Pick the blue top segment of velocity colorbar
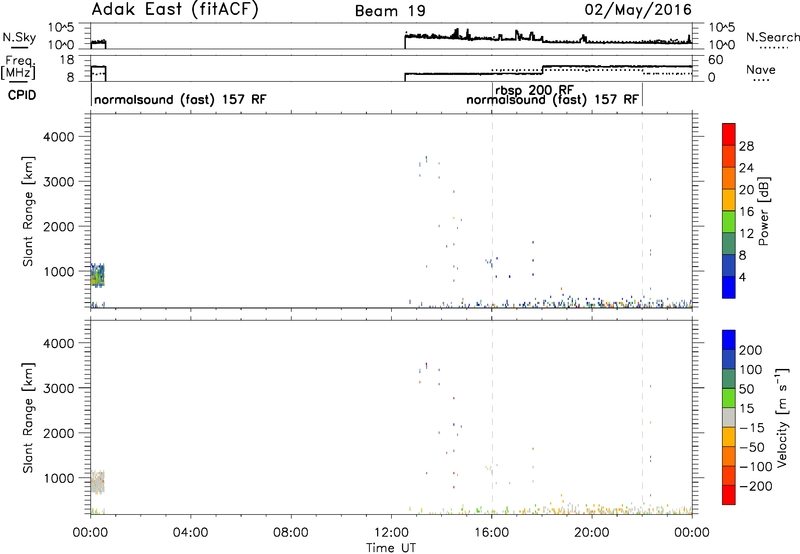The width and height of the screenshot is (800, 554). 729,340
